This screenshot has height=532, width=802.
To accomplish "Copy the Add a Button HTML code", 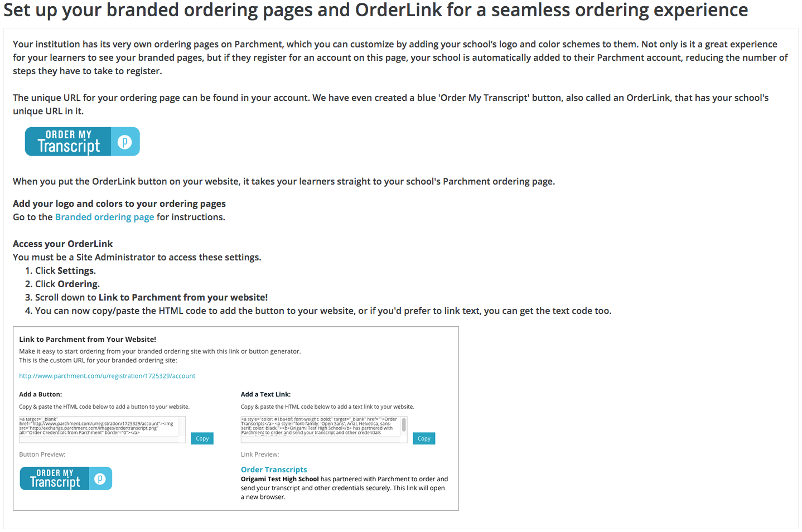I will pos(202,439).
